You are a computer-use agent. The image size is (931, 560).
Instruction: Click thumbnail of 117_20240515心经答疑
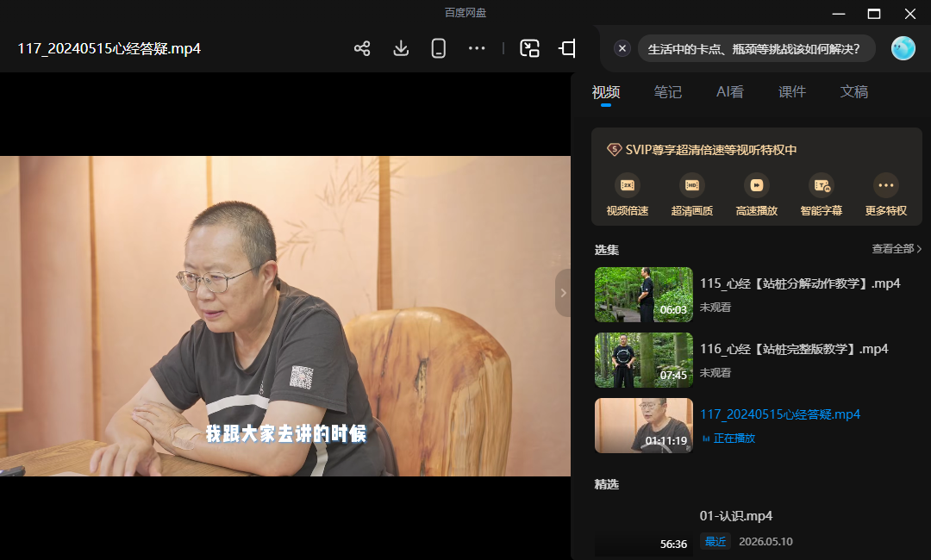[644, 426]
